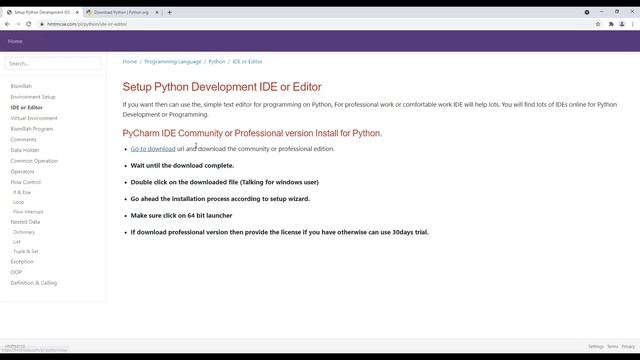Click the Settings link in the footer
This screenshot has height=360, width=640.
pos(596,347)
